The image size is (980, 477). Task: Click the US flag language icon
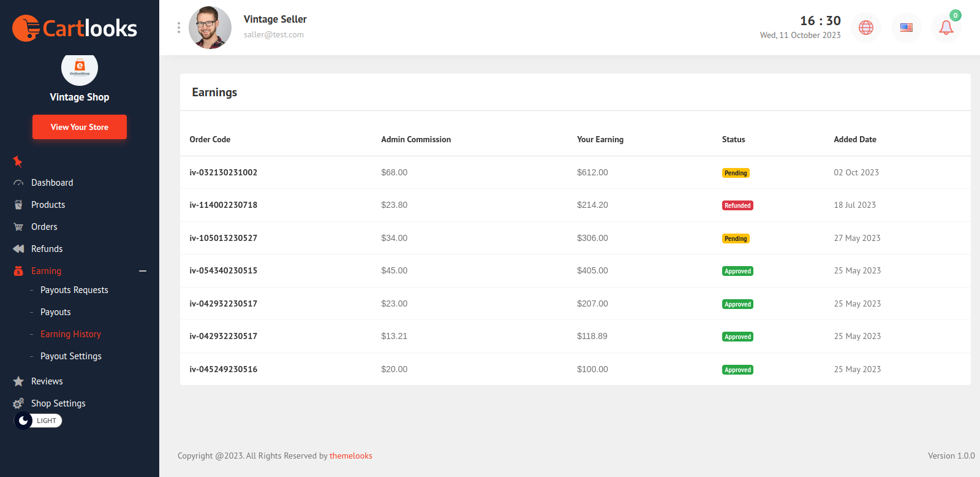tap(906, 28)
